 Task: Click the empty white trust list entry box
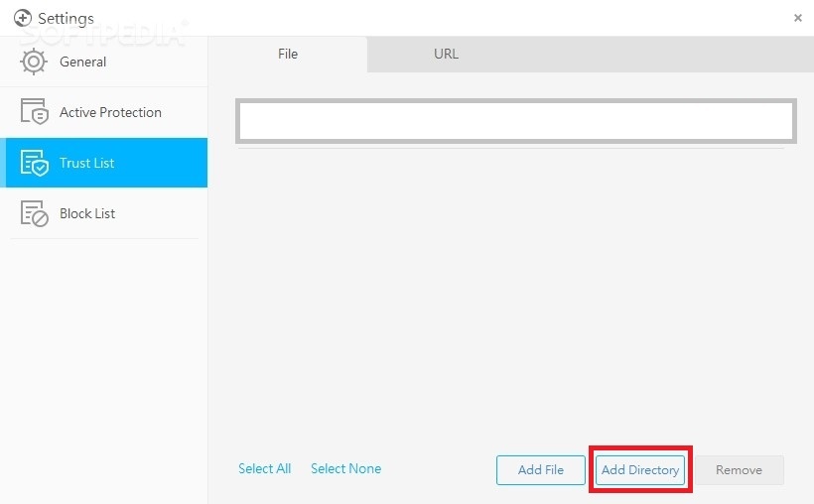click(x=515, y=121)
